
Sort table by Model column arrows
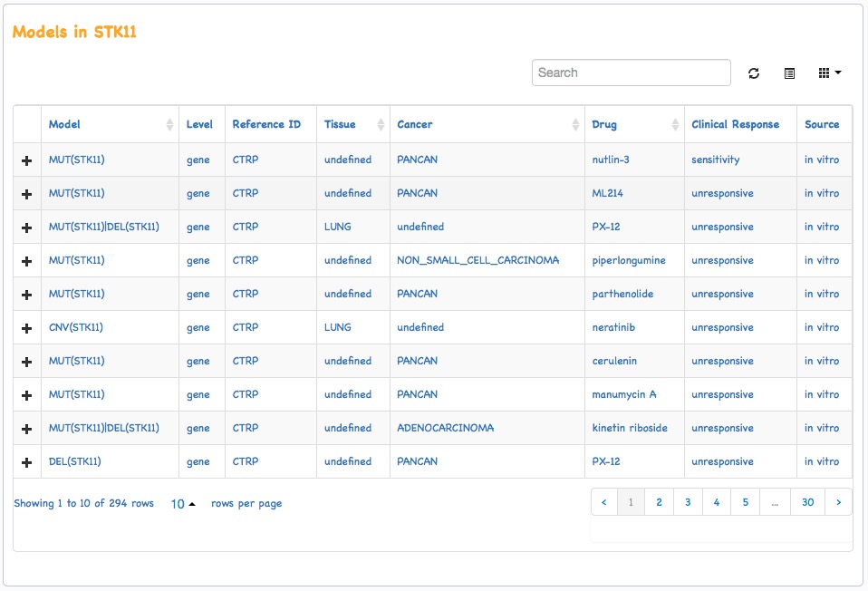click(x=169, y=124)
